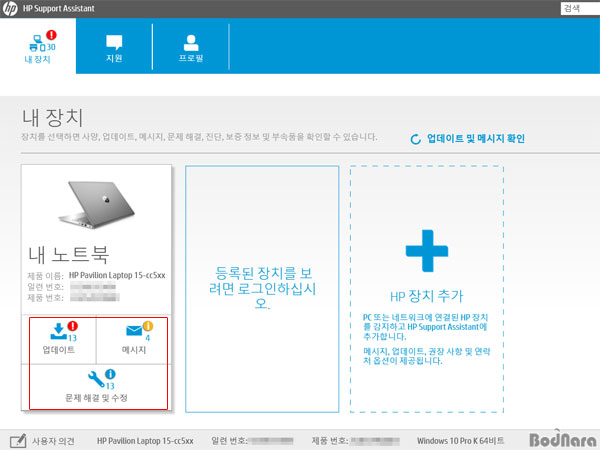Click the blue plus icon to add device
The width and height of the screenshot is (600, 450).
click(427, 251)
